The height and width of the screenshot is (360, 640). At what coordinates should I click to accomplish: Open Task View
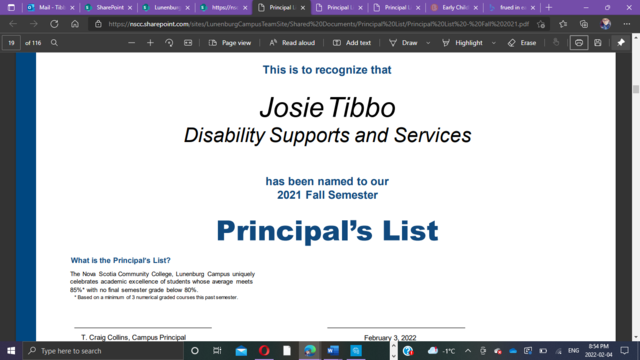click(x=217, y=351)
